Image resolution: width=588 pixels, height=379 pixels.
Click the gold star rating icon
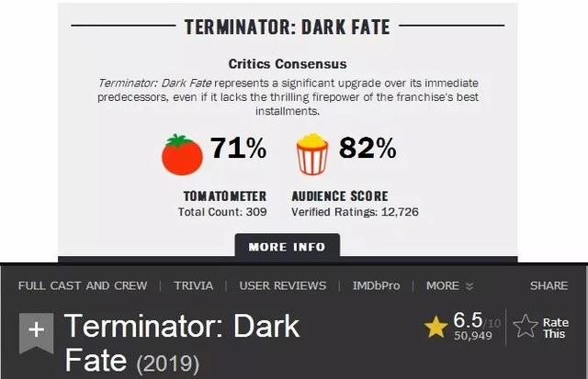tap(435, 327)
